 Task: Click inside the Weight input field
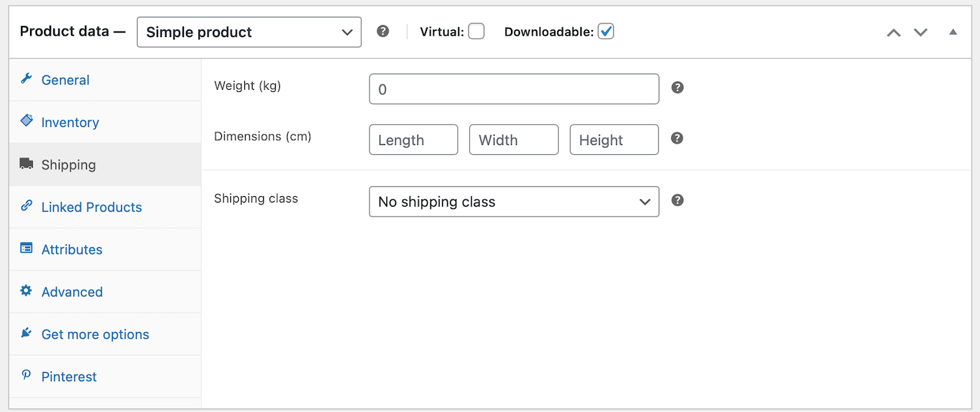[x=514, y=89]
